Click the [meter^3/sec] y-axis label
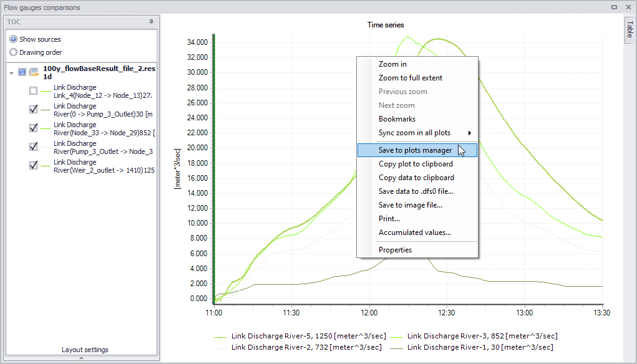Image resolution: width=637 pixels, height=364 pixels. tap(178, 169)
